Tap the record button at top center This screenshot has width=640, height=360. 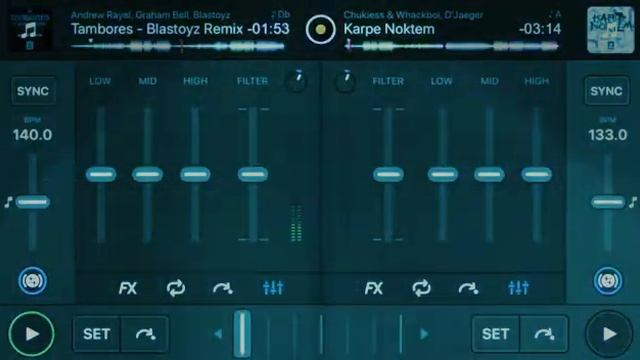(x=321, y=29)
